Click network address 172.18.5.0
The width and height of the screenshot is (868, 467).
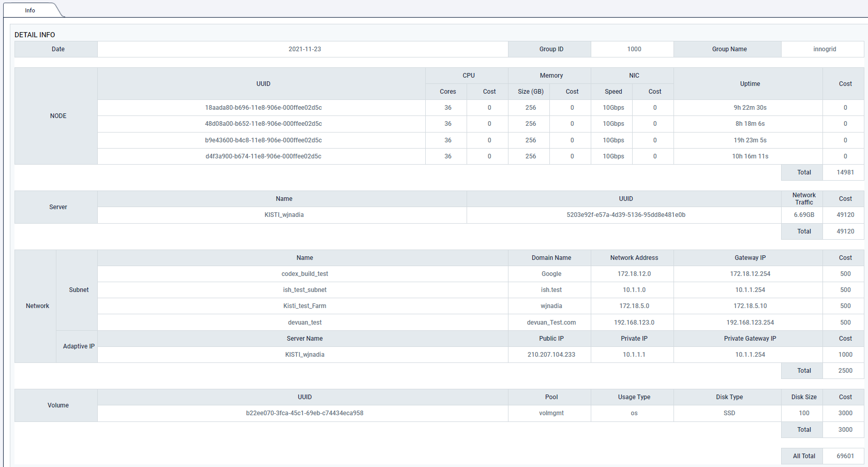coord(634,306)
